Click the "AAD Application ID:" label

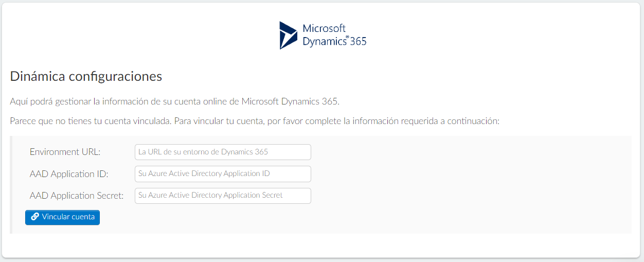(69, 174)
